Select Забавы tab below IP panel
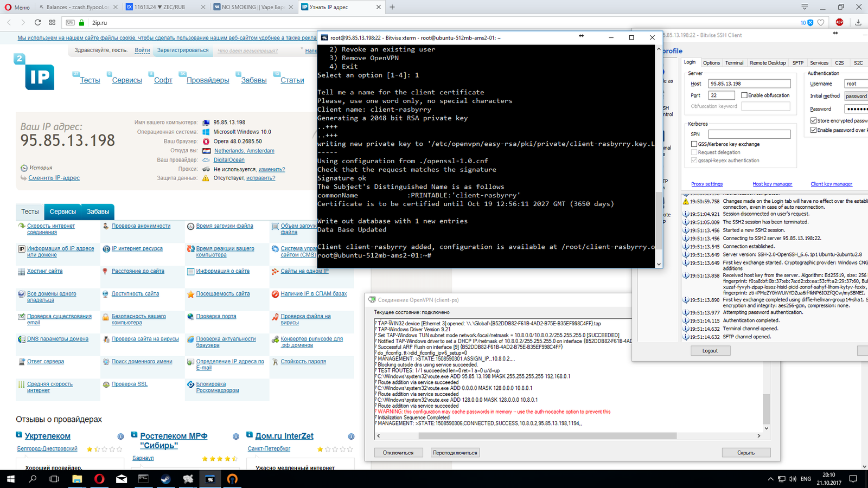Screen dimensions: 868x488 pos(98,211)
